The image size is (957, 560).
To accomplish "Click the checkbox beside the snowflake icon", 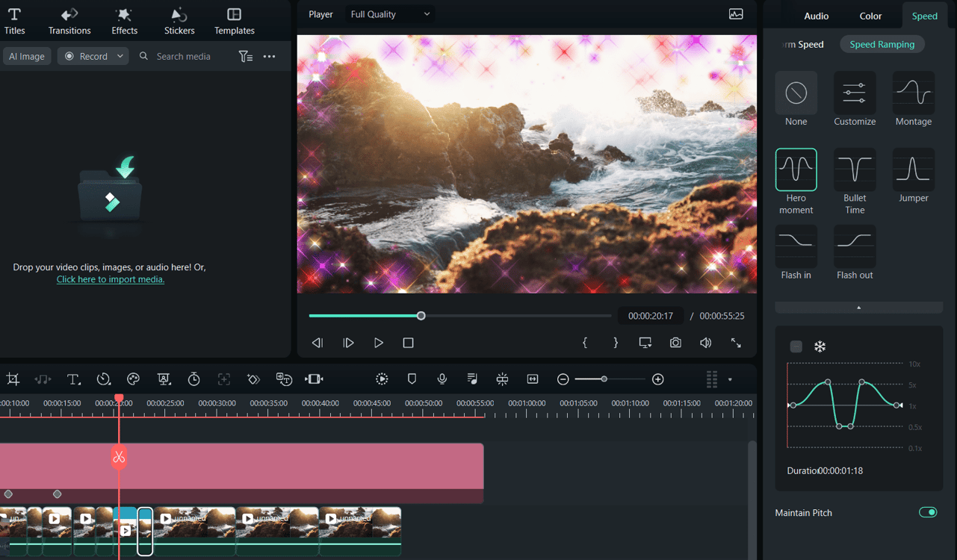I will [796, 346].
